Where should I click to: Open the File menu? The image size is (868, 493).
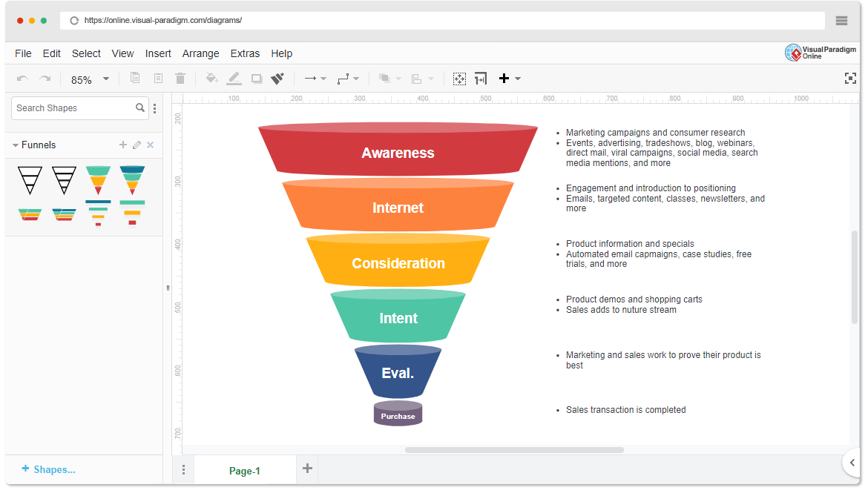click(x=23, y=53)
